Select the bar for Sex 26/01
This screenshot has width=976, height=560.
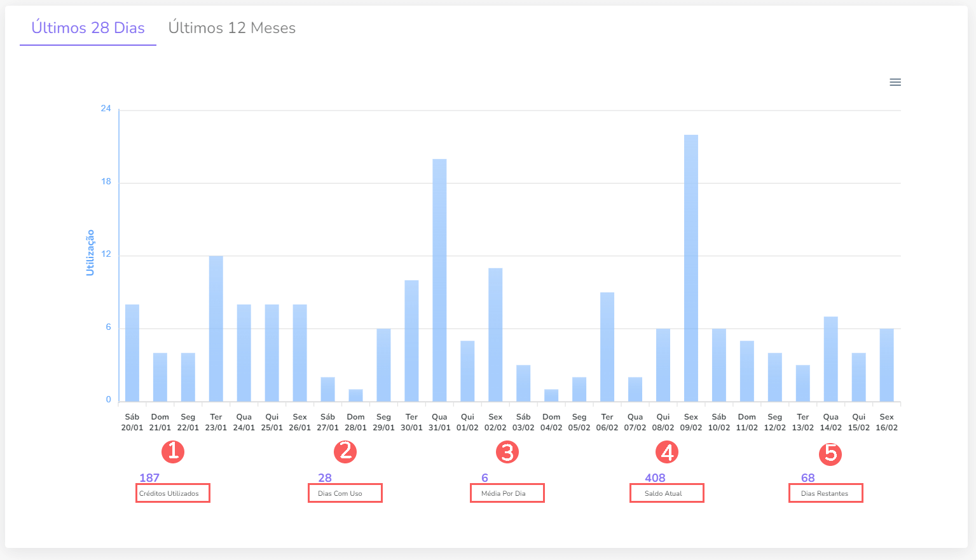tap(300, 353)
